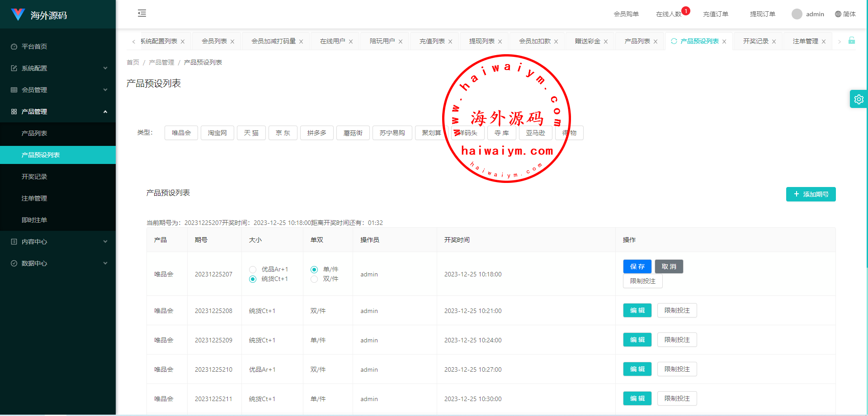Collapse sidebar with the menu fold icon
868x416 pixels.
coord(142,14)
